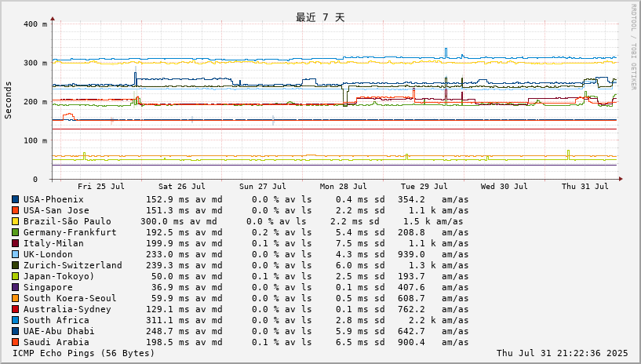The height and width of the screenshot is (364, 641).
Task: Select the Australia-Sydney legend label
Action: coord(67,310)
